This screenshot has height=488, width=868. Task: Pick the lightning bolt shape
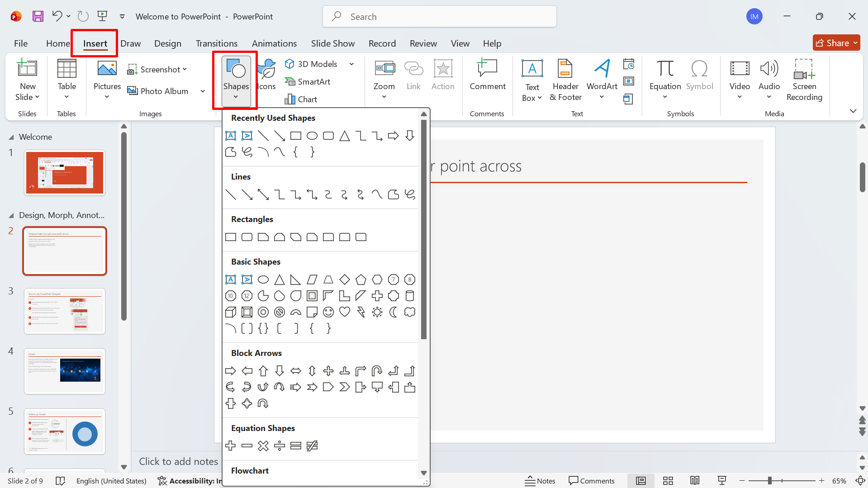[x=361, y=312]
